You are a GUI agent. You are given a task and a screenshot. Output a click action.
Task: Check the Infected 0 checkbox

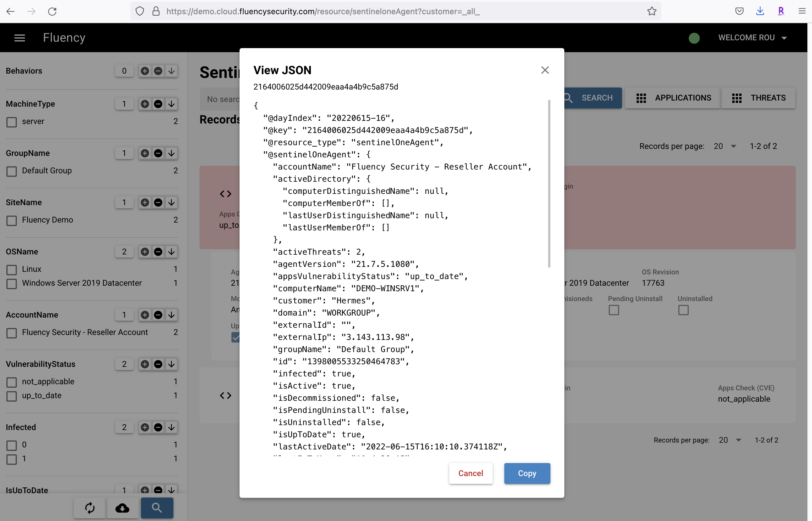click(x=12, y=445)
